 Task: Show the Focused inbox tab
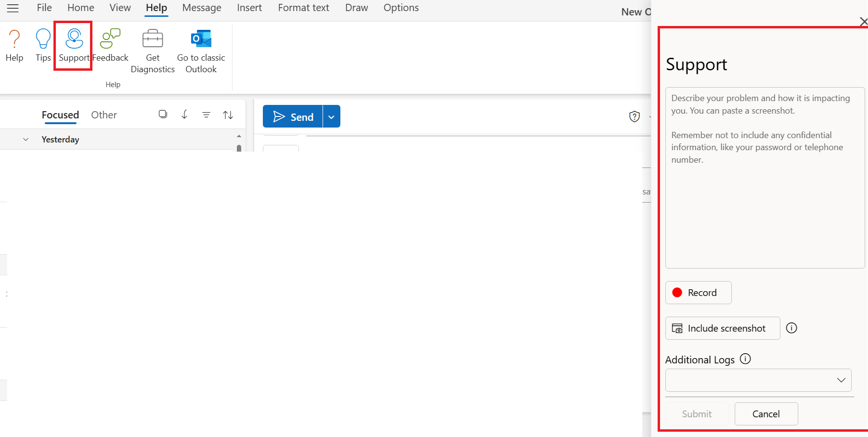[60, 115]
